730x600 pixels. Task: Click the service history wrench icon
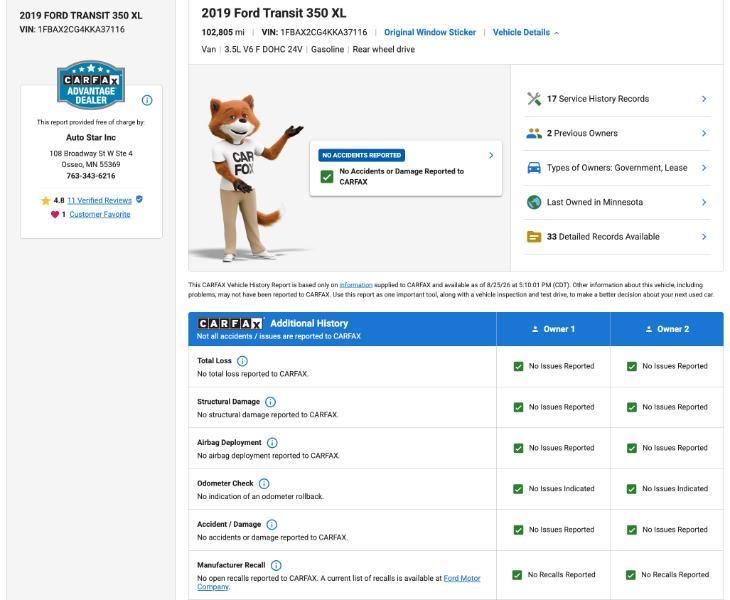[534, 99]
